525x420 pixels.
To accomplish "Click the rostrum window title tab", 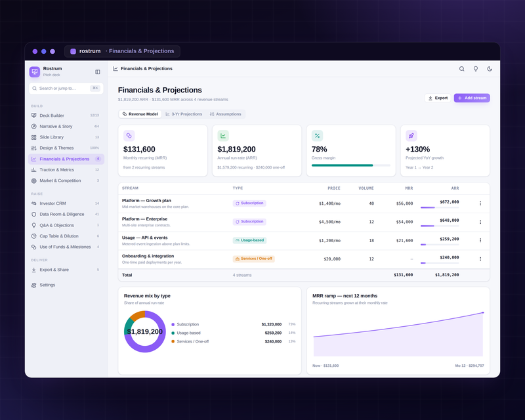I will (x=122, y=51).
